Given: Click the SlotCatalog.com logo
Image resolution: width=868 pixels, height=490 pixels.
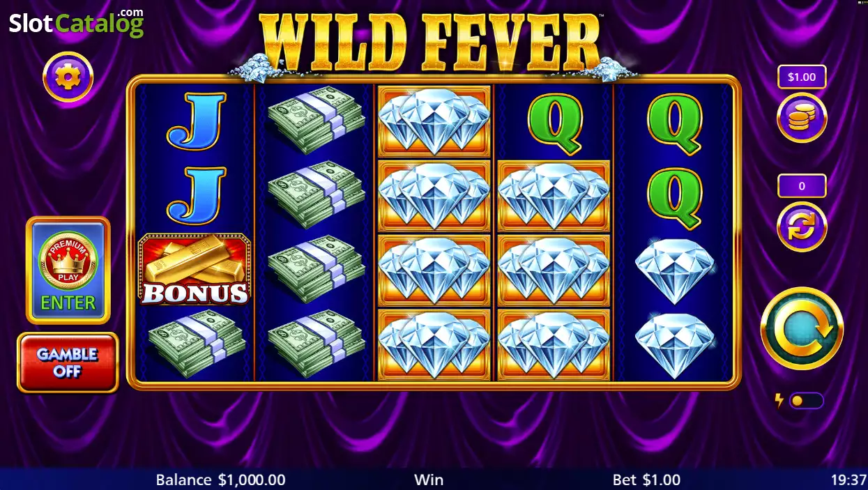Looking at the screenshot, I should click(77, 22).
